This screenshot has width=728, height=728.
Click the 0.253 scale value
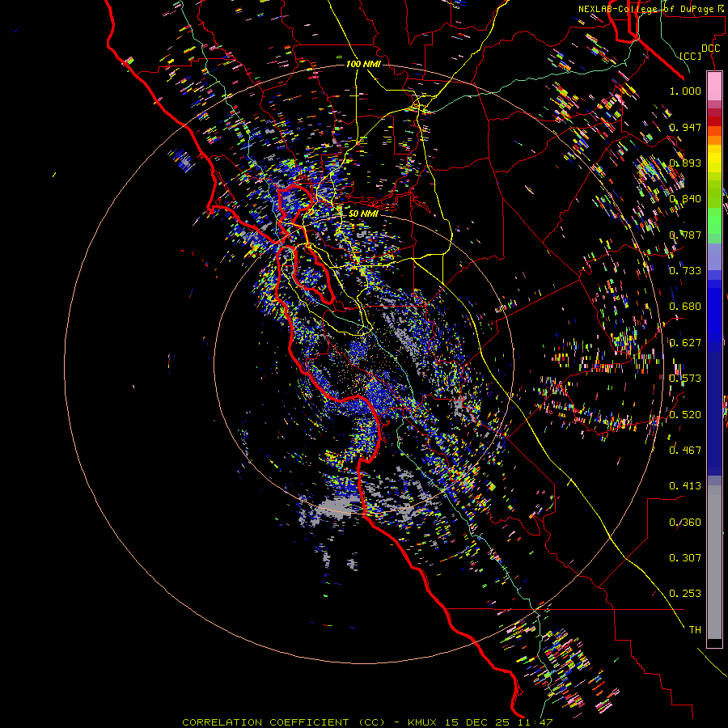685,594
